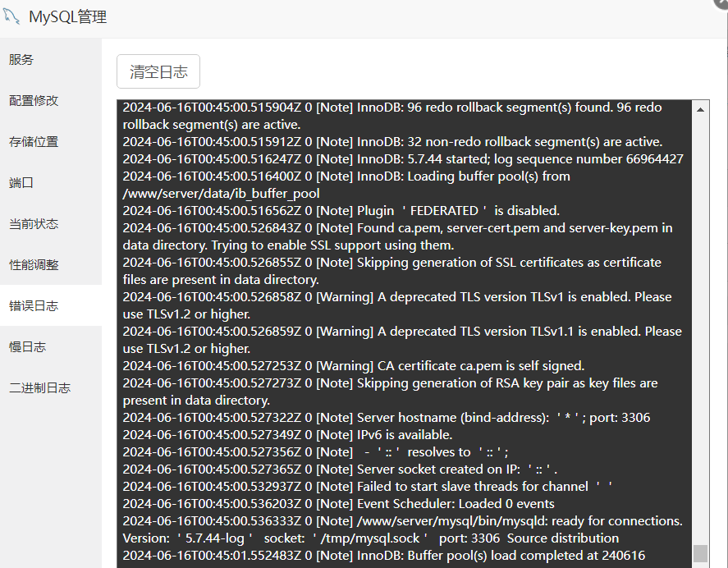Viewport: 728px width, 568px height.
Task: Click log line 'Plugin FEDERATED is disabled.'
Action: [341, 211]
